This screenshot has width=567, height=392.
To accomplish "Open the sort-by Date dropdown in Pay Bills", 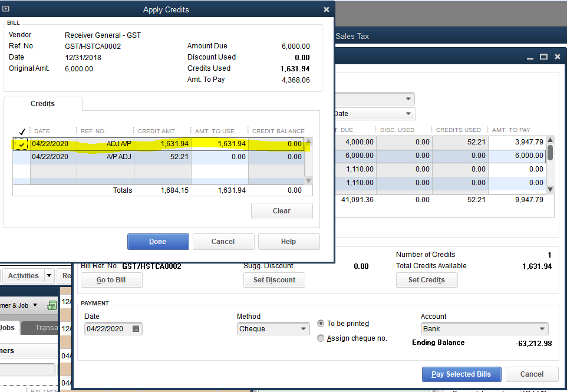I will (408, 114).
